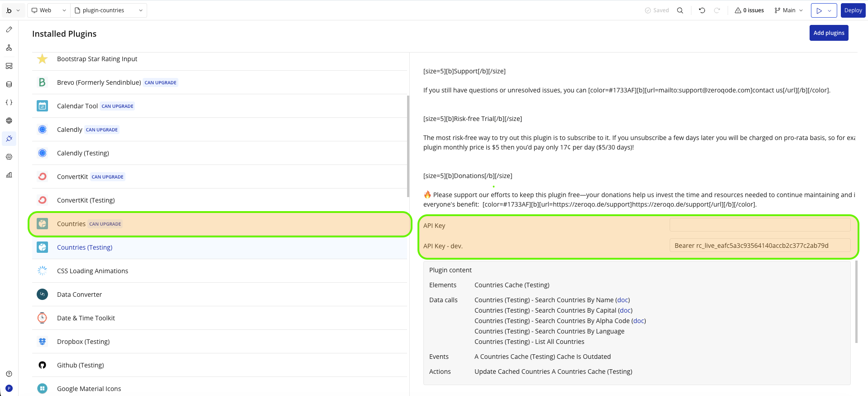Viewport: 868px width, 396px height.
Task: Expand the Web view dropdown
Action: coord(49,10)
